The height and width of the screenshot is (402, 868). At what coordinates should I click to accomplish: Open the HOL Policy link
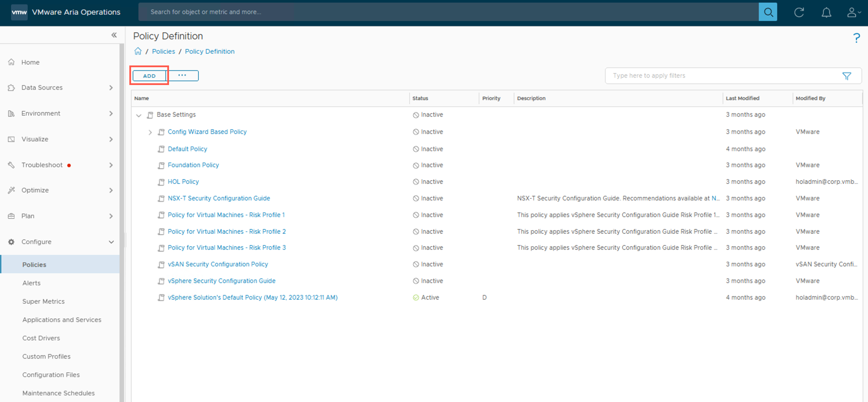183,181
